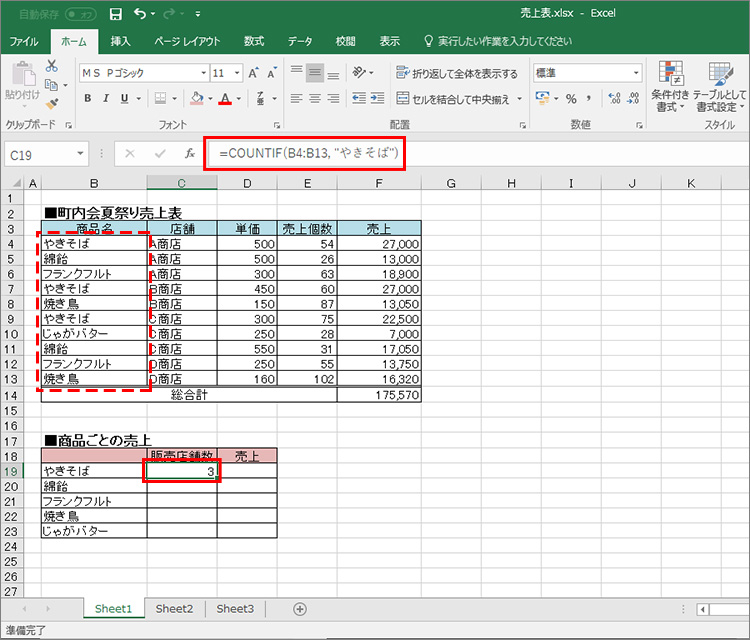Add a new sheet with plus icon

300,609
